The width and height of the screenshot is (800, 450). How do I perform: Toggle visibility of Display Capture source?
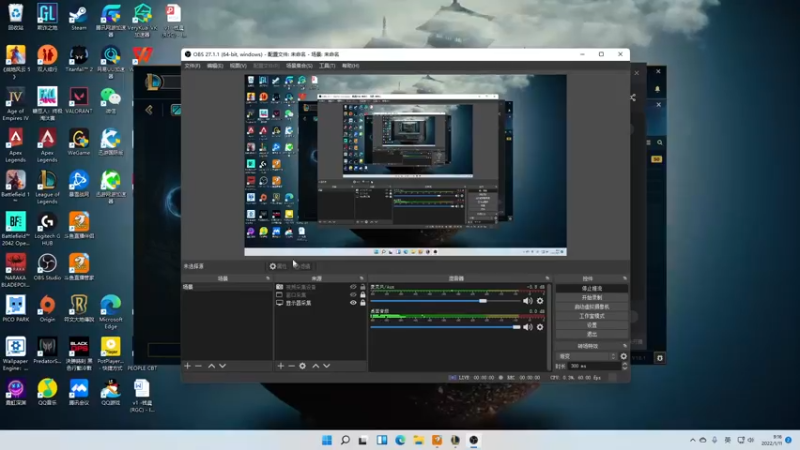pos(353,303)
